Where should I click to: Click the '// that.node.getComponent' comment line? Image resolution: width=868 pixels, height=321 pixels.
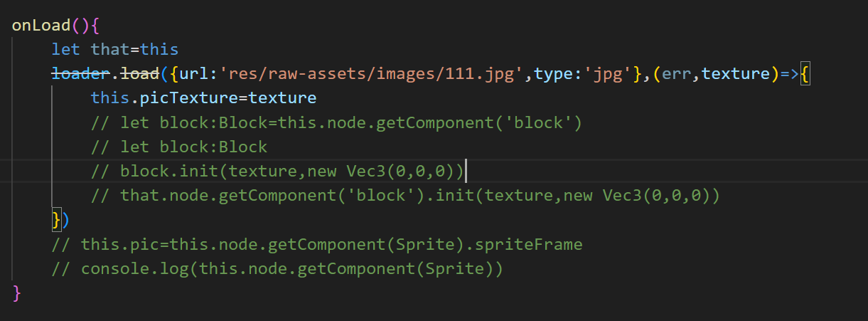click(x=405, y=196)
